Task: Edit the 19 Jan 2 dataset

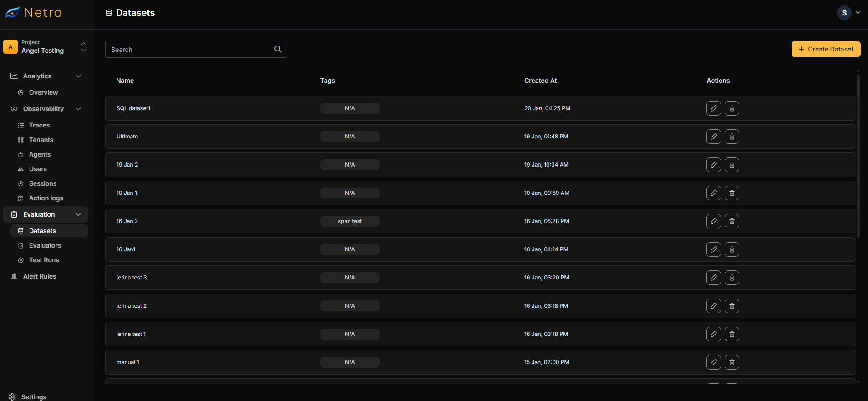Action: [713, 165]
